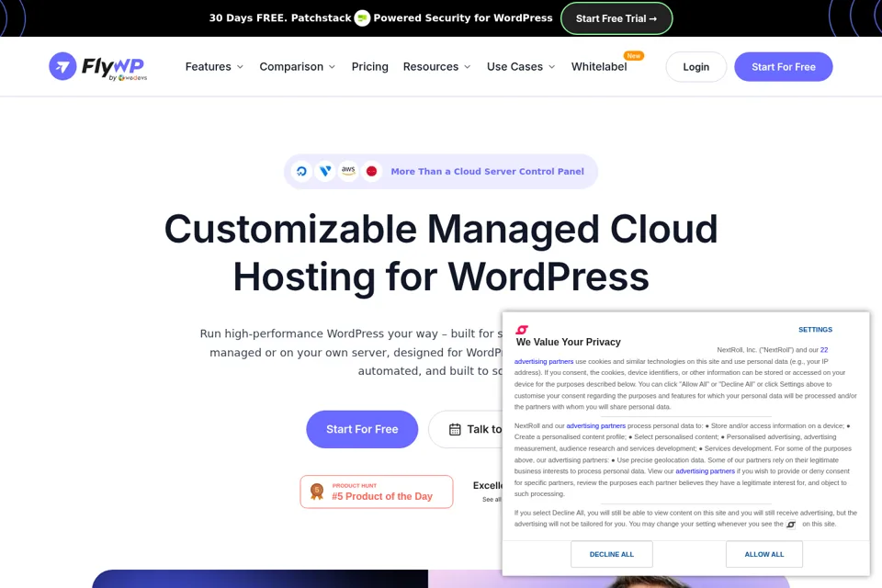Click the AWS provider icon

point(348,171)
